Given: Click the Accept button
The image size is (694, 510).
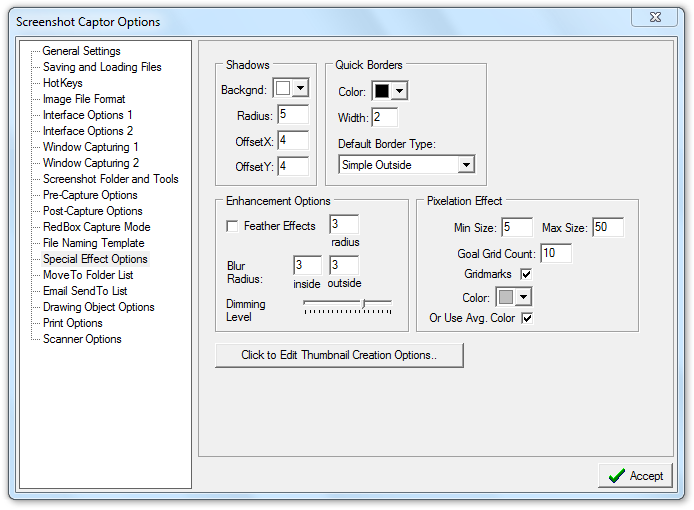Looking at the screenshot, I should tap(635, 476).
